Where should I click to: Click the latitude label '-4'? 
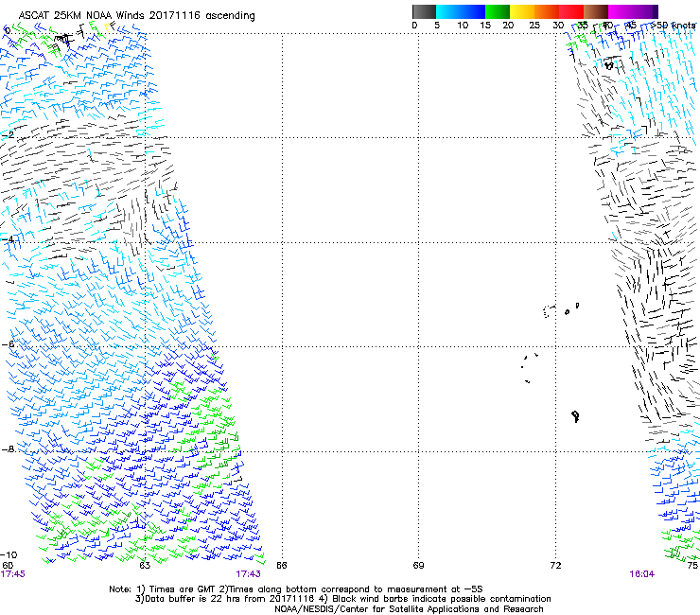pos(8,239)
